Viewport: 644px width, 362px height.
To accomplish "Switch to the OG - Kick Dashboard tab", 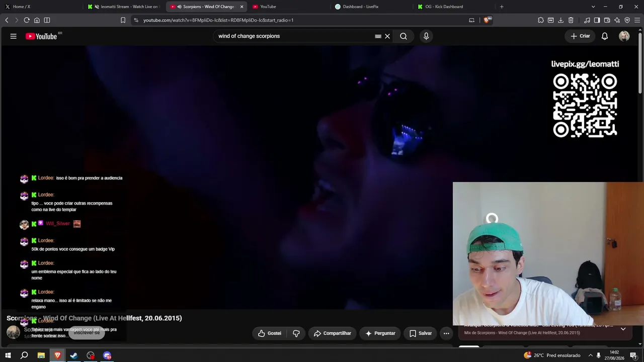I will point(454,7).
